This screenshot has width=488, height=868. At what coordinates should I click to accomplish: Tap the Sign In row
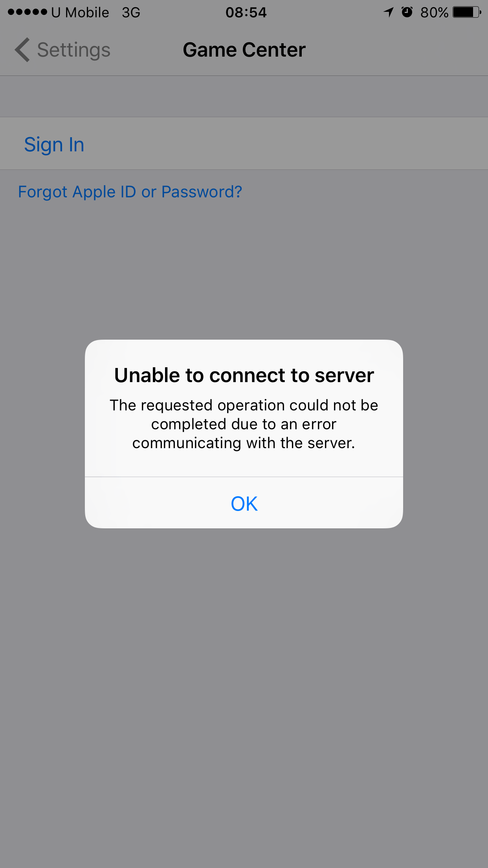244,143
